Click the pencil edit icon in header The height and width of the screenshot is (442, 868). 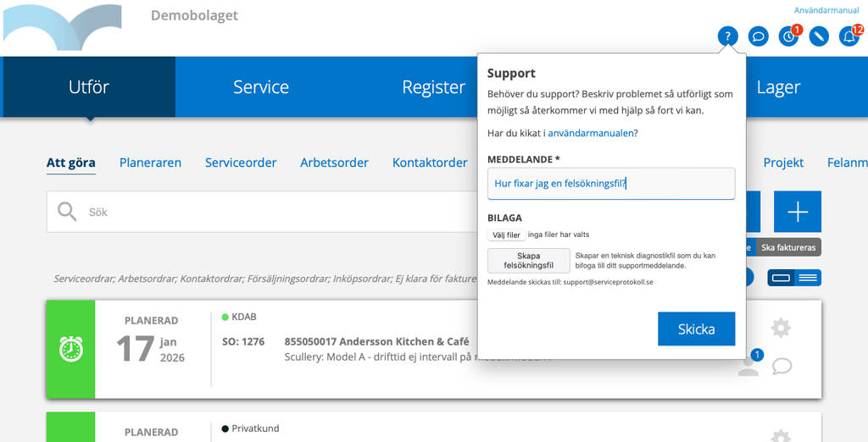[818, 36]
